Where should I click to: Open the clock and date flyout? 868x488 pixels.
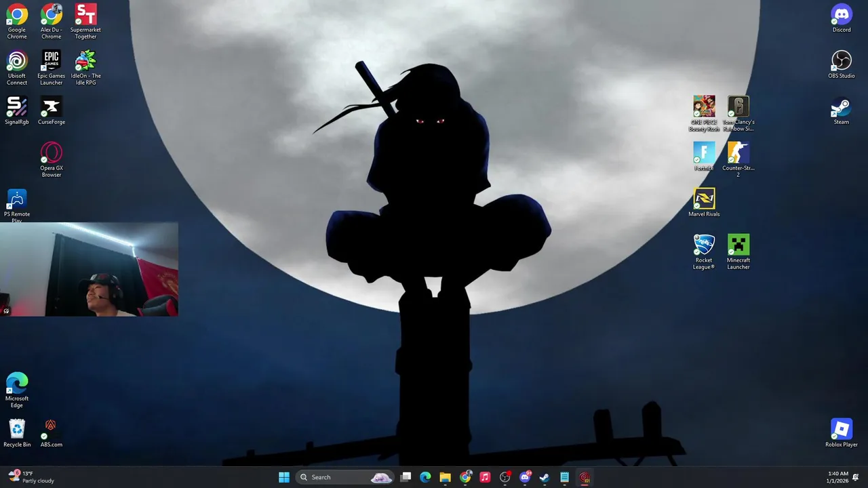click(837, 477)
